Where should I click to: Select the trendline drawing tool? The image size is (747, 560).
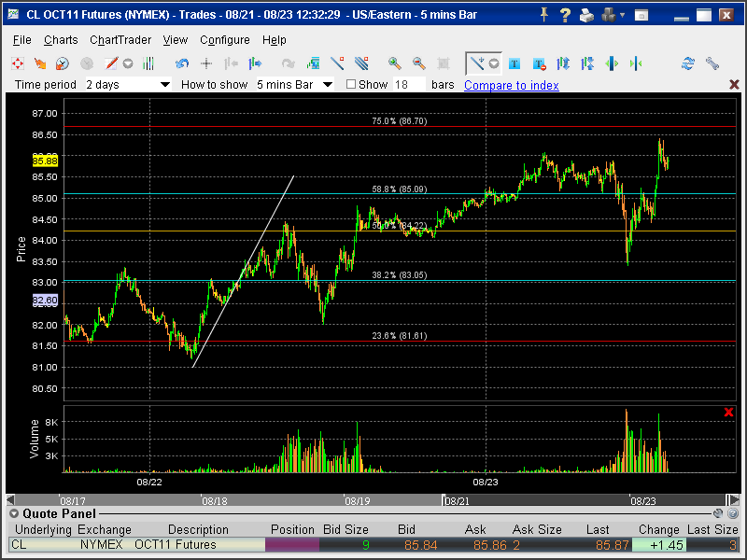tap(477, 63)
